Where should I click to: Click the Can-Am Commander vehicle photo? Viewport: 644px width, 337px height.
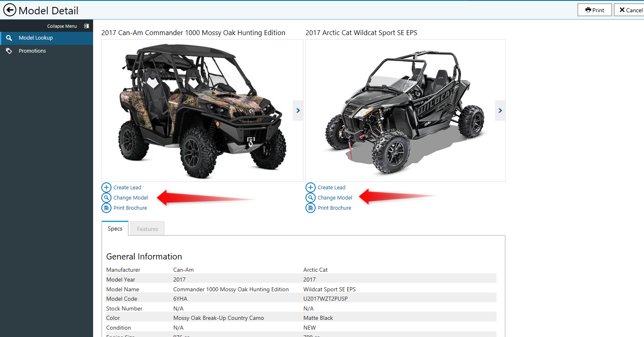coord(202,111)
